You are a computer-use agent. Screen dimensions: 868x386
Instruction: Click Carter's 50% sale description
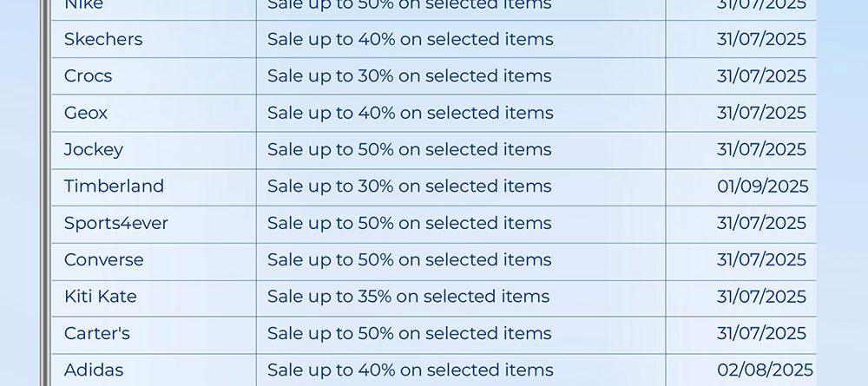pyautogui.click(x=410, y=333)
